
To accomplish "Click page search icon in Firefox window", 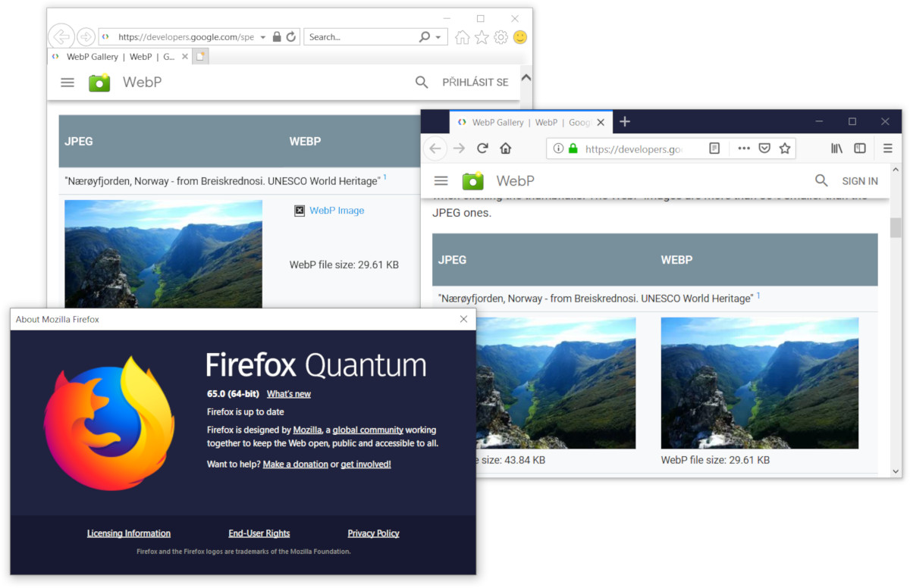I will pos(821,180).
